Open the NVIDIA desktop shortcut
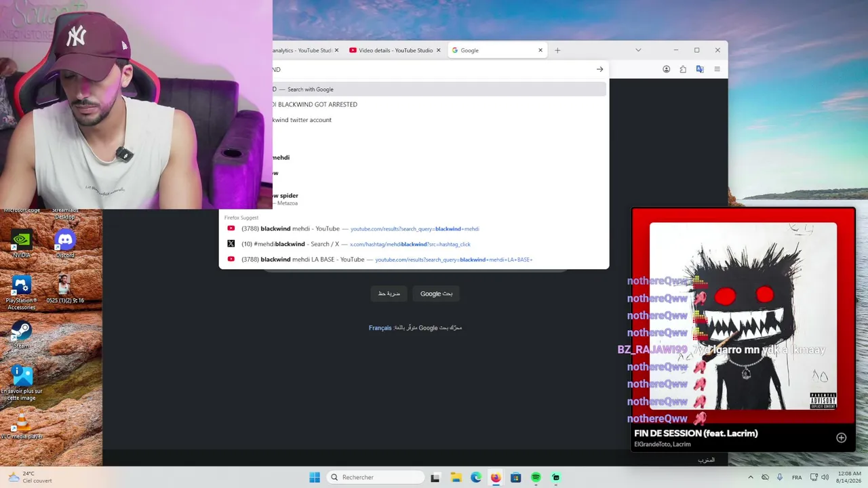Image resolution: width=868 pixels, height=488 pixels. point(22,243)
